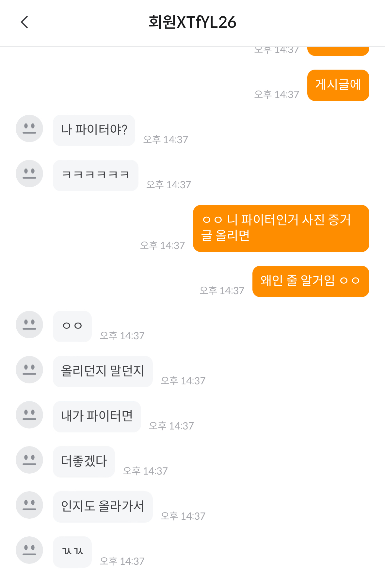Screen dimensions: 385x588
Task: Tap avatar beside 'ㄳㄳ' message
Action: click(29, 550)
